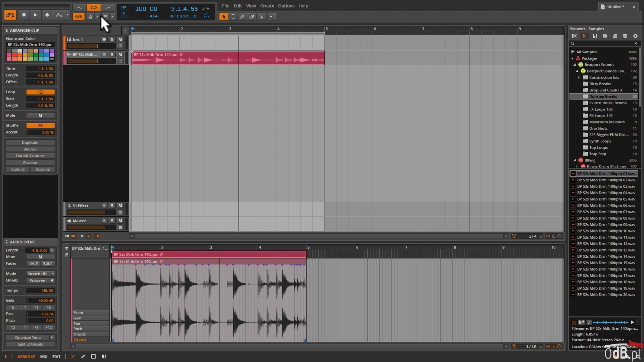Select the Time selection tool
The height and width of the screenshot is (362, 644).
pos(233,17)
